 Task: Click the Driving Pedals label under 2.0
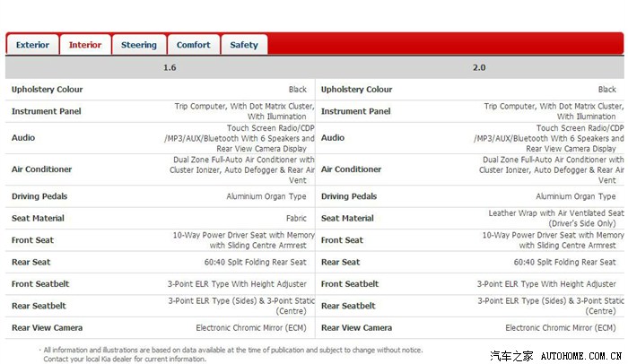(348, 196)
